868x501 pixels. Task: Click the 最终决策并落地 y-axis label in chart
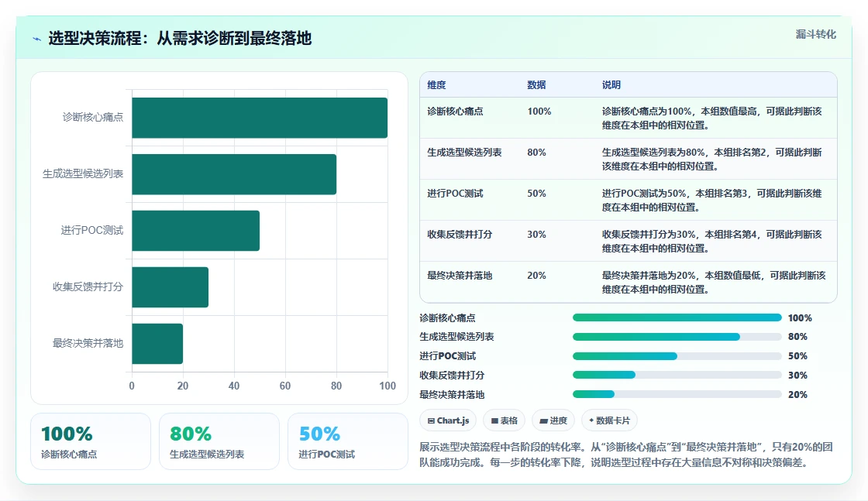88,343
